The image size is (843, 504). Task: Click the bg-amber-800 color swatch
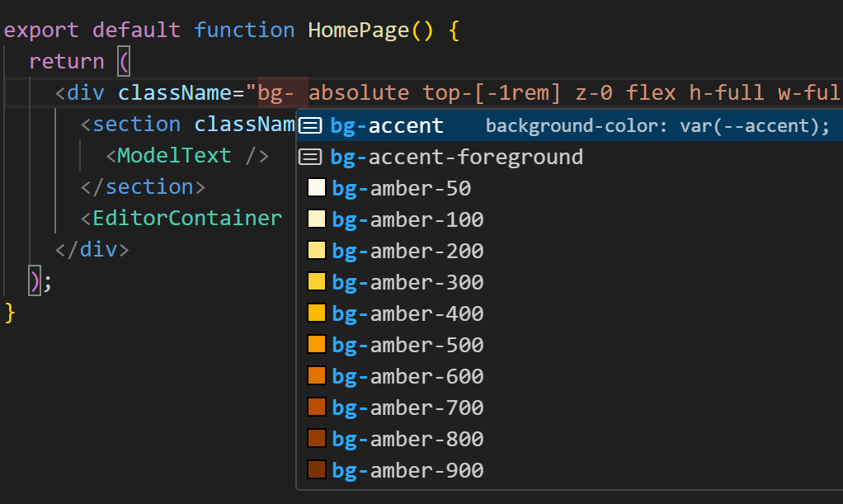click(317, 438)
